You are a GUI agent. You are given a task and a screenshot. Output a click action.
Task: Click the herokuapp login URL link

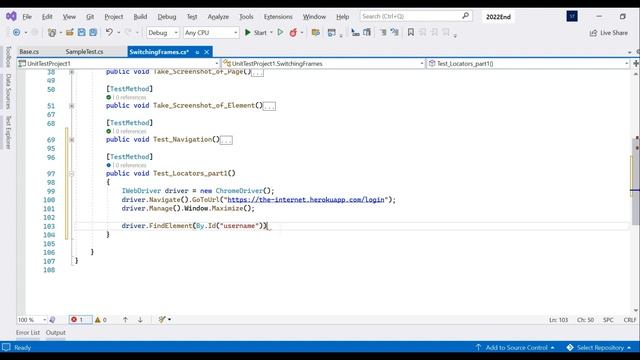[x=306, y=200]
